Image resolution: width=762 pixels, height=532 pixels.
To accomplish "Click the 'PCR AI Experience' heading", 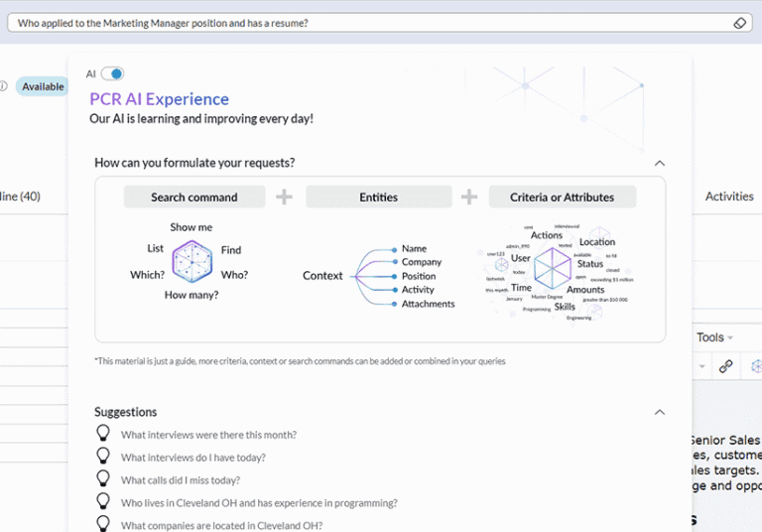I will pyautogui.click(x=160, y=99).
